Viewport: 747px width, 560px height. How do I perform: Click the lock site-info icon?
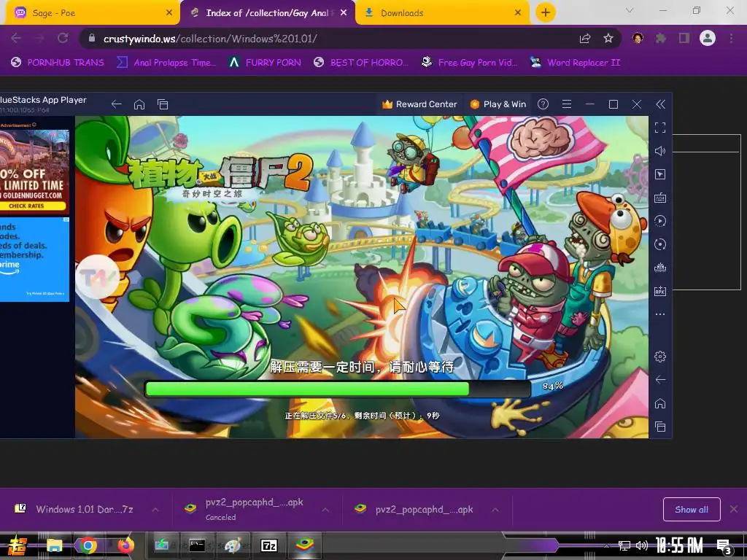tap(92, 39)
